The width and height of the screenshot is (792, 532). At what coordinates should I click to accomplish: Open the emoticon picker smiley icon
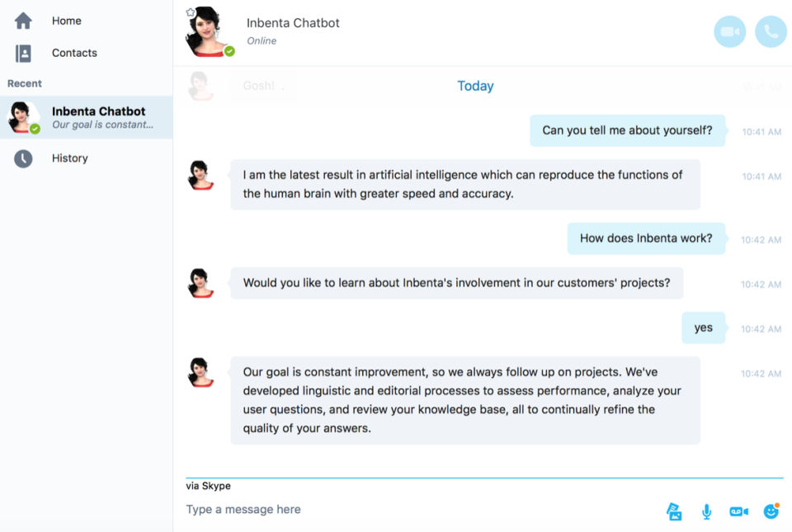pos(771,511)
